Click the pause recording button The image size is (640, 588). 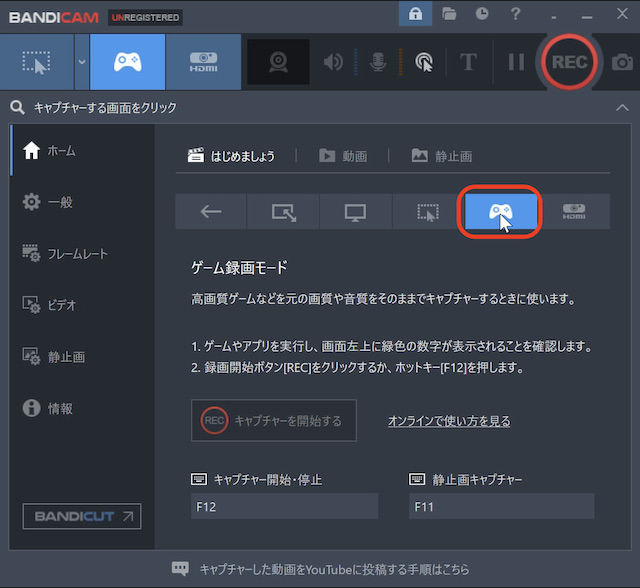(x=516, y=62)
